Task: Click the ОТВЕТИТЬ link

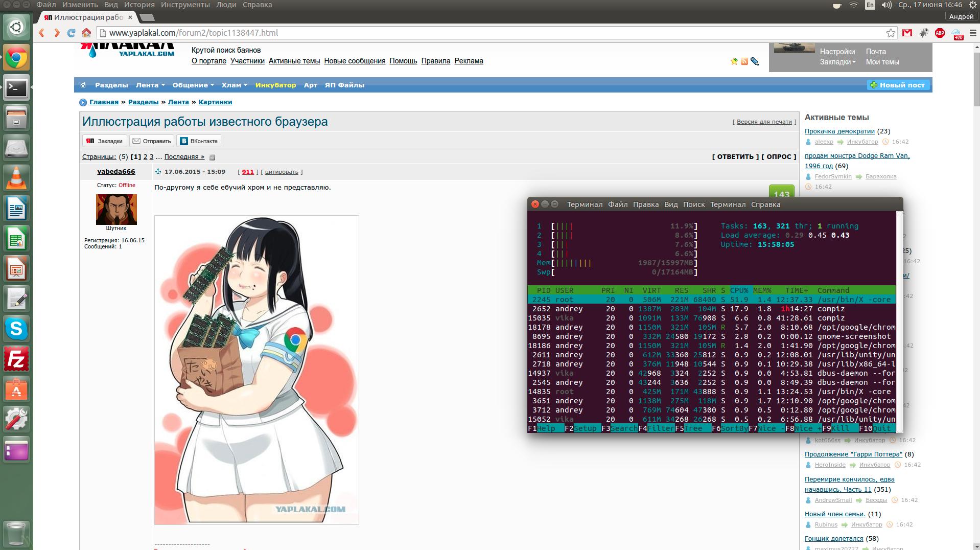Action: tap(735, 157)
